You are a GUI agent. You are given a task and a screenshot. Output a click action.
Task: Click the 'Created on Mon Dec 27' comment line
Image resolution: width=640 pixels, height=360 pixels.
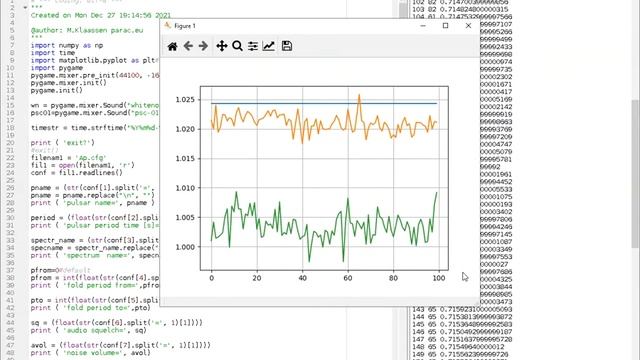click(101, 15)
